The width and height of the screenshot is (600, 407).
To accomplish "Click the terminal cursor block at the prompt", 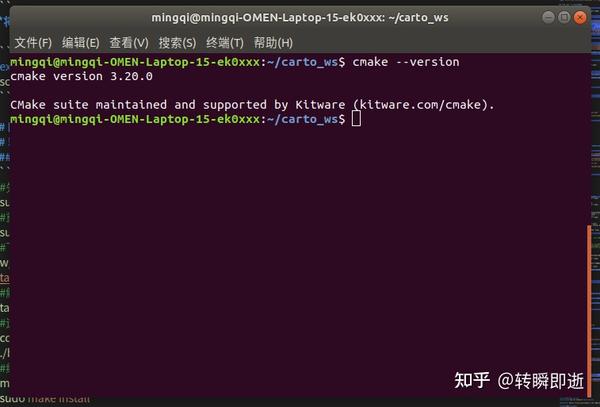I will click(x=356, y=119).
